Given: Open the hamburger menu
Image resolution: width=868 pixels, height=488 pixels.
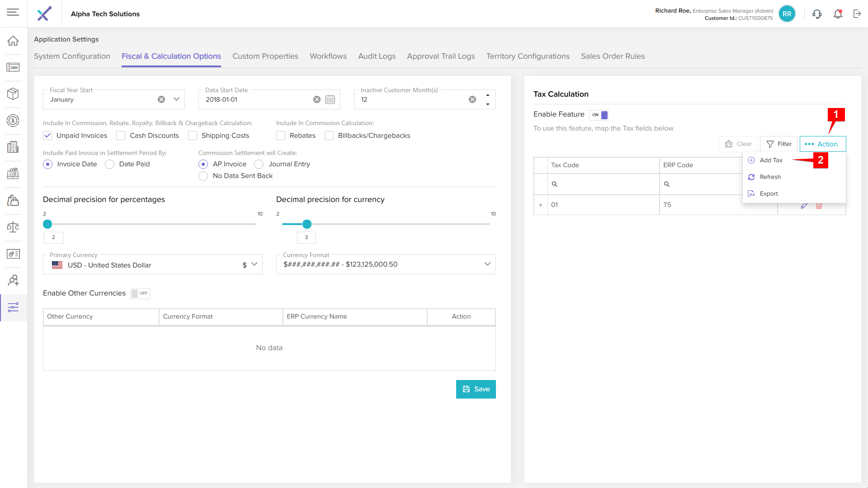Looking at the screenshot, I should pos(13,12).
